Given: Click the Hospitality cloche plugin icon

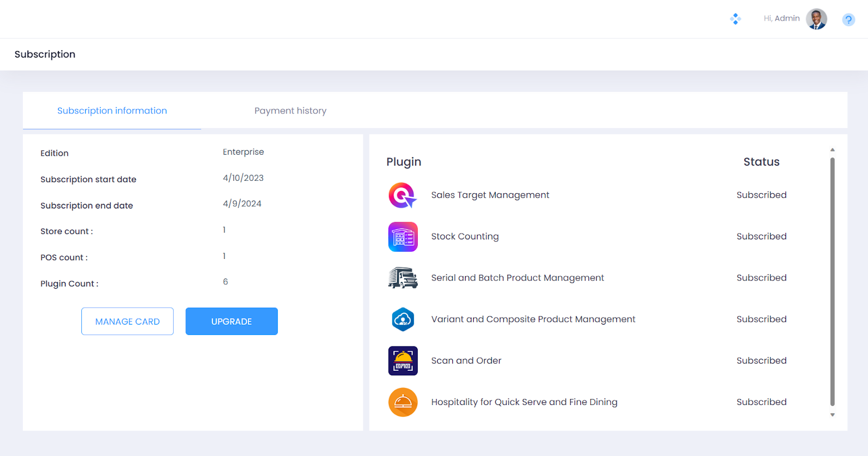Looking at the screenshot, I should click(403, 402).
